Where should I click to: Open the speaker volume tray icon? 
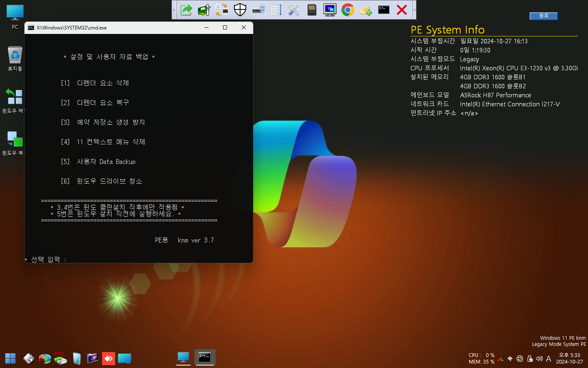click(x=539, y=359)
